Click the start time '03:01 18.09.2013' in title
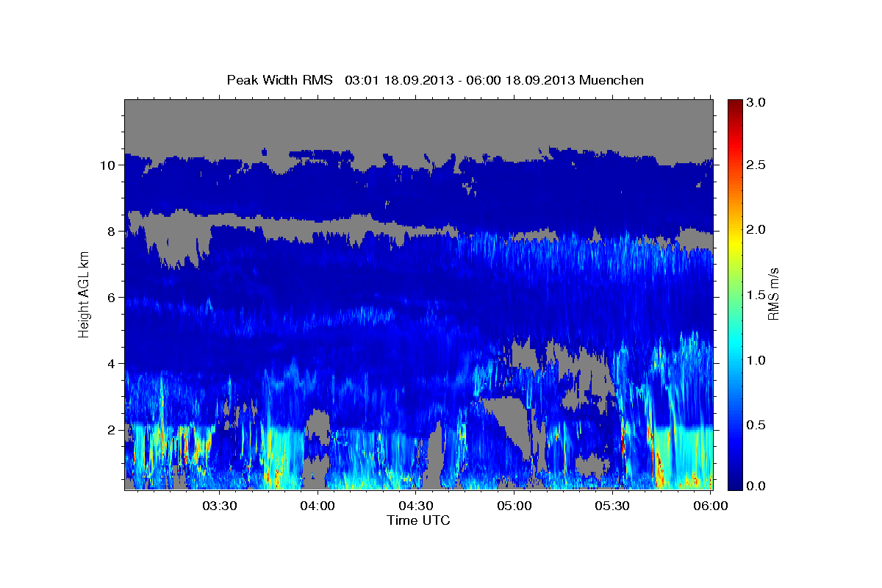 [399, 80]
